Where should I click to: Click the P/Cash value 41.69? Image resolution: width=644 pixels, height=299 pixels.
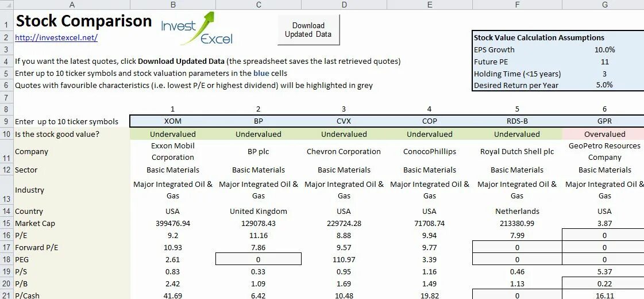pyautogui.click(x=173, y=295)
